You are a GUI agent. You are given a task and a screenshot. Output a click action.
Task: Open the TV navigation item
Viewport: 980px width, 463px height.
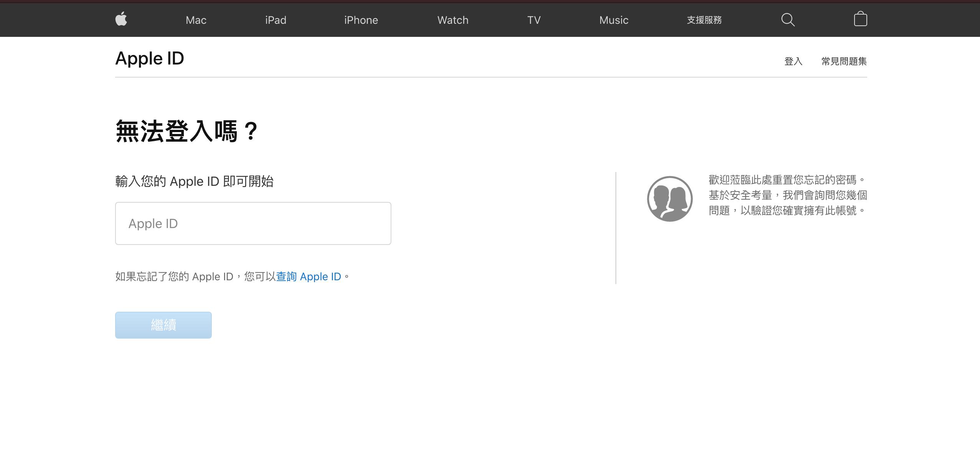[x=534, y=20]
